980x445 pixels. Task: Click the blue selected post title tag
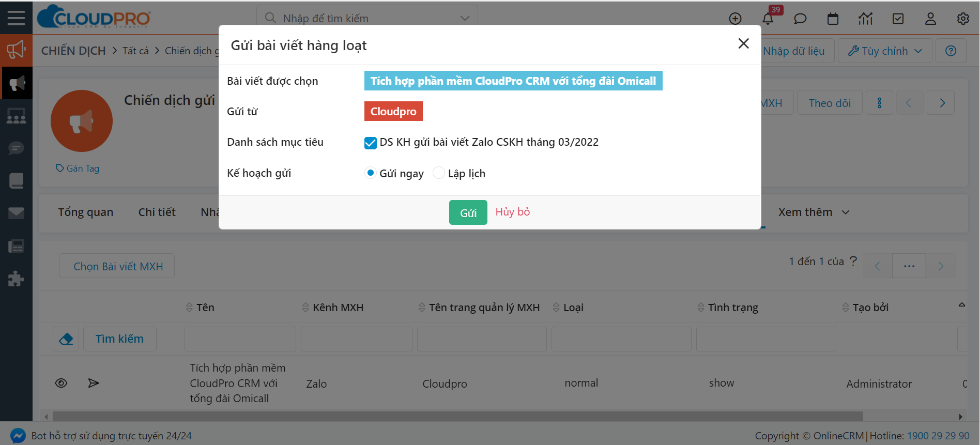(513, 81)
